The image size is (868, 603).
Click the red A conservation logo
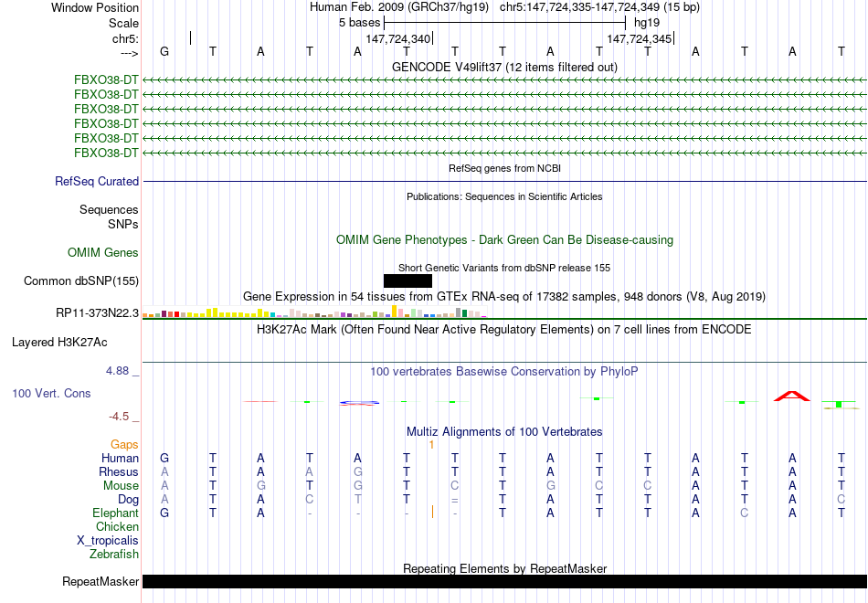pos(792,396)
